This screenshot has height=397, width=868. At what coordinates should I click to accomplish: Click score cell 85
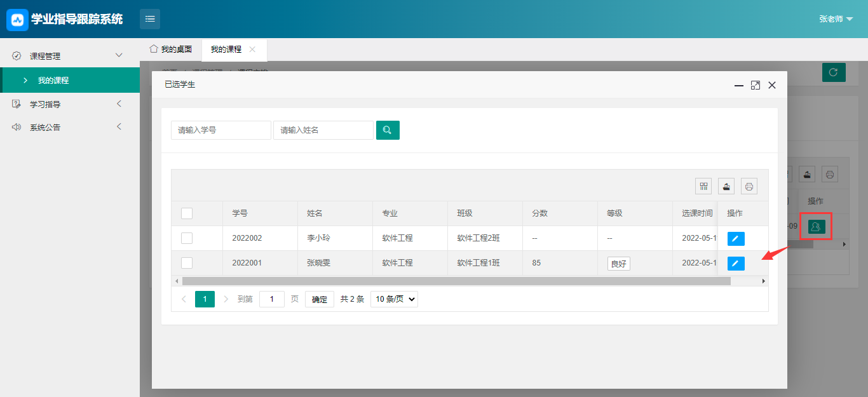pos(560,263)
